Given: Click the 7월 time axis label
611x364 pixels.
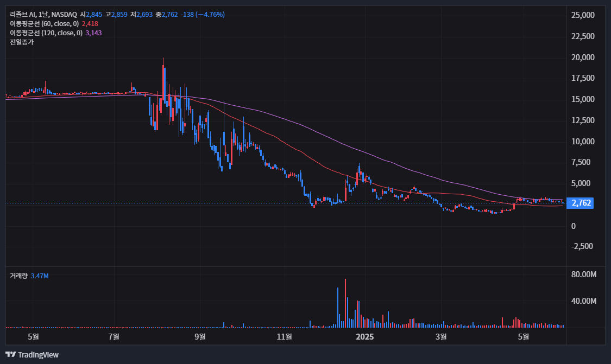Looking at the screenshot, I should 114,336.
